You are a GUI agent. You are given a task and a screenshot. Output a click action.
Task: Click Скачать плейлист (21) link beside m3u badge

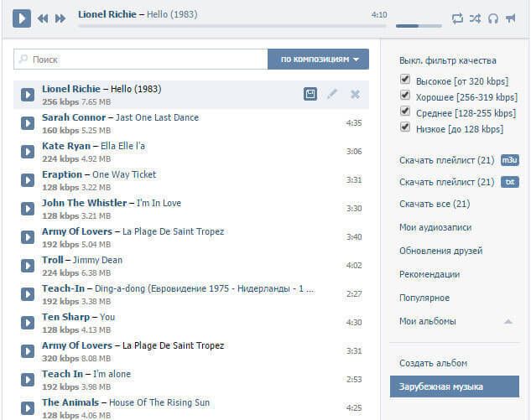point(447,160)
